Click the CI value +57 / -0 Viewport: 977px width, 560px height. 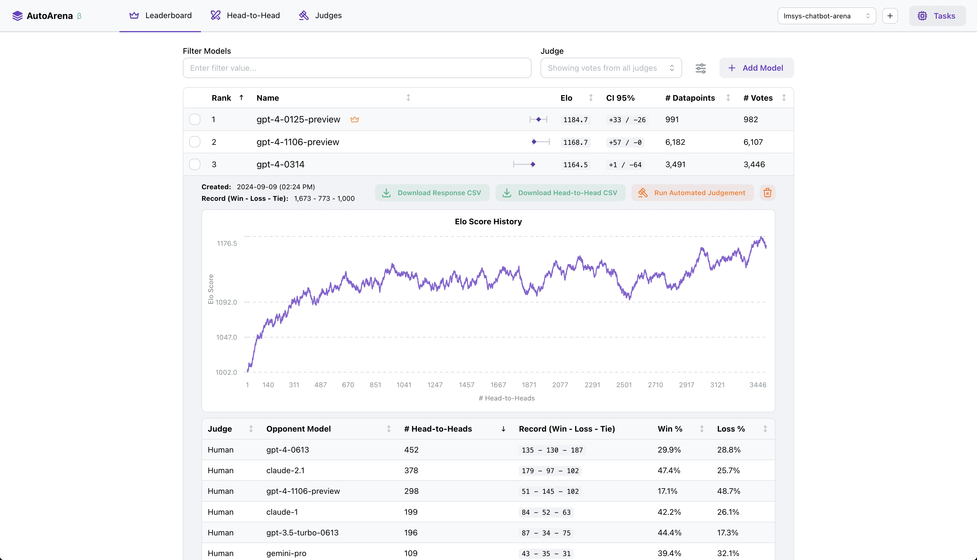coord(625,142)
